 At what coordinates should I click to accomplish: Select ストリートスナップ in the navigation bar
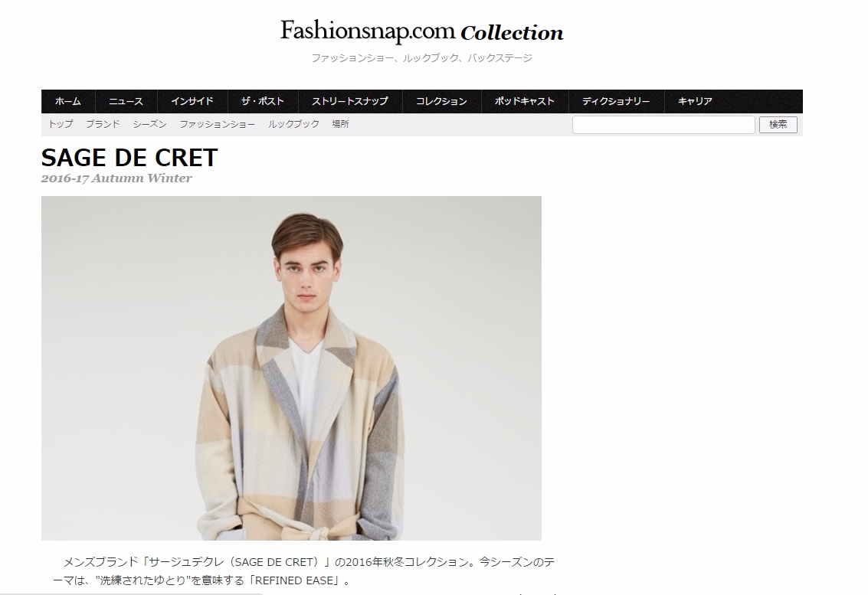pyautogui.click(x=350, y=101)
